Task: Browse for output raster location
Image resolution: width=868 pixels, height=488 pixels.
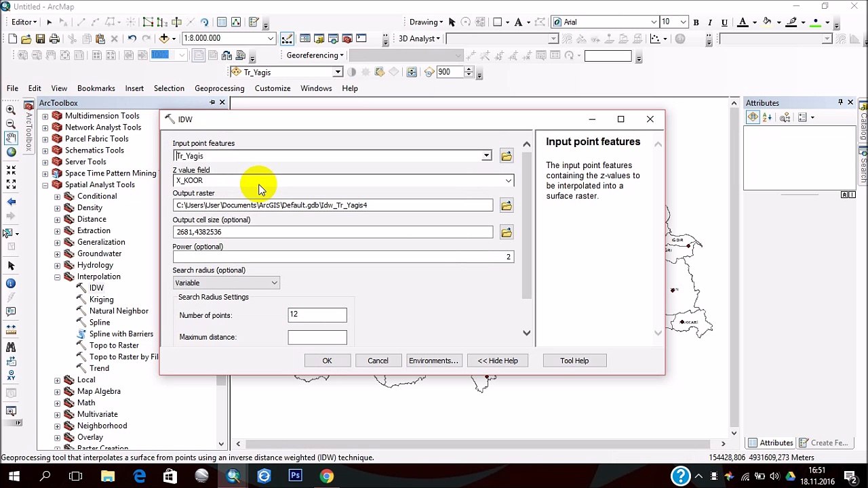Action: (x=507, y=205)
